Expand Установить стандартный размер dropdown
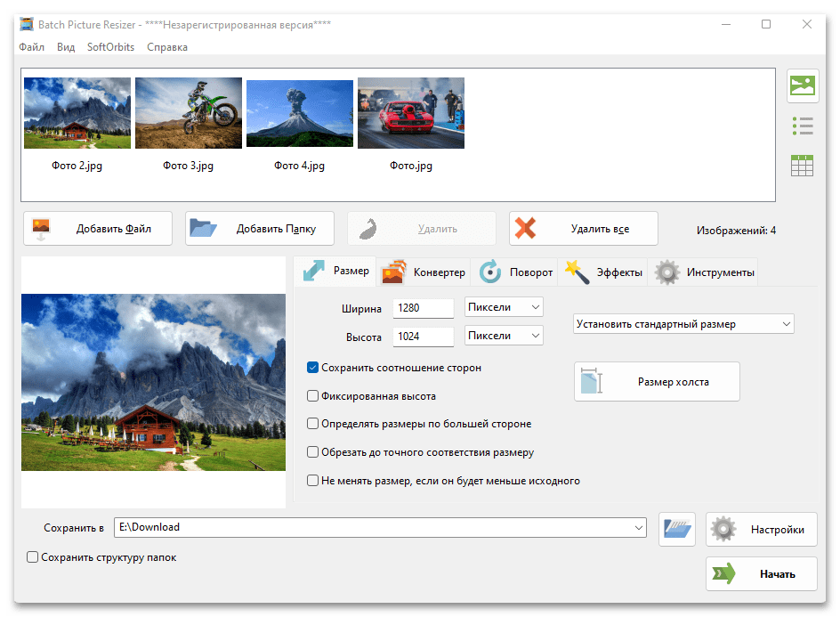Viewport: 840px width, 617px height. coord(682,324)
